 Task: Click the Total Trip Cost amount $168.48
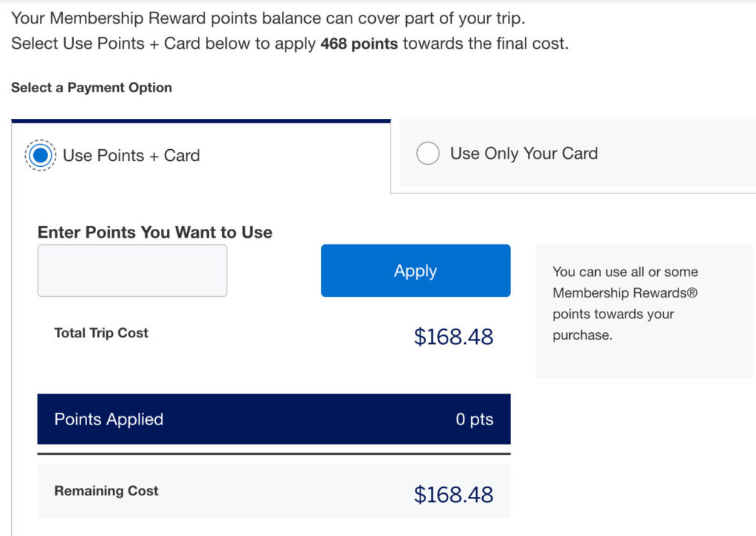pos(453,337)
